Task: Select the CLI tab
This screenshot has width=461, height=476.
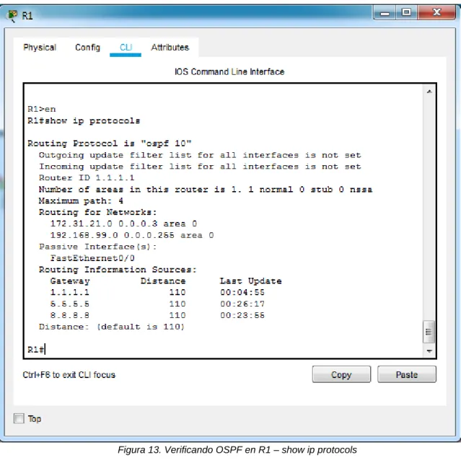Action: 126,48
